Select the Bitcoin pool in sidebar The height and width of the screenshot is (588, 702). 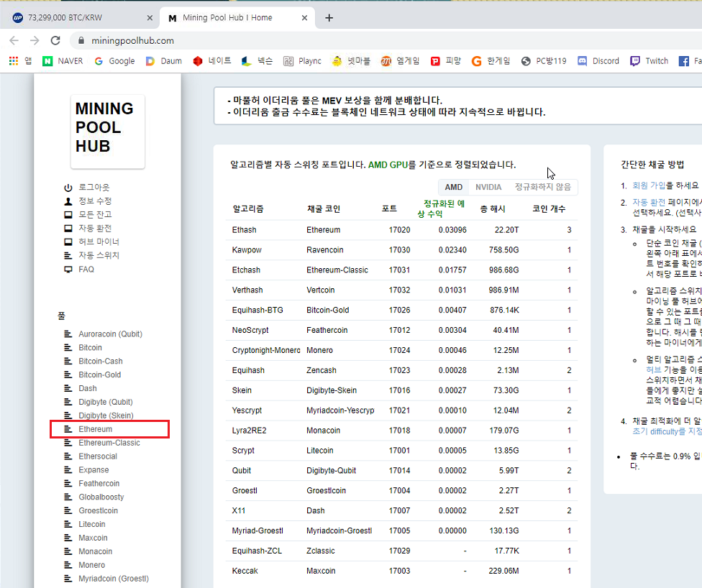pyautogui.click(x=90, y=347)
